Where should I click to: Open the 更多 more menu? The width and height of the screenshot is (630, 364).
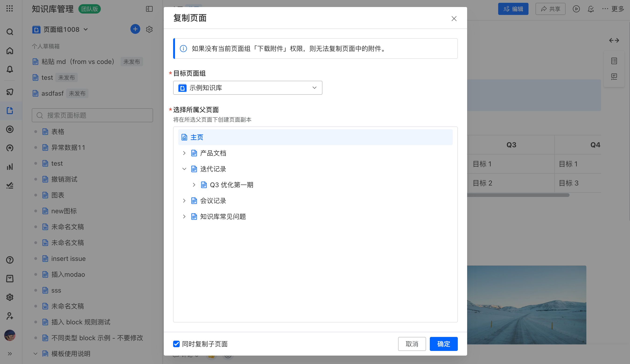613,9
